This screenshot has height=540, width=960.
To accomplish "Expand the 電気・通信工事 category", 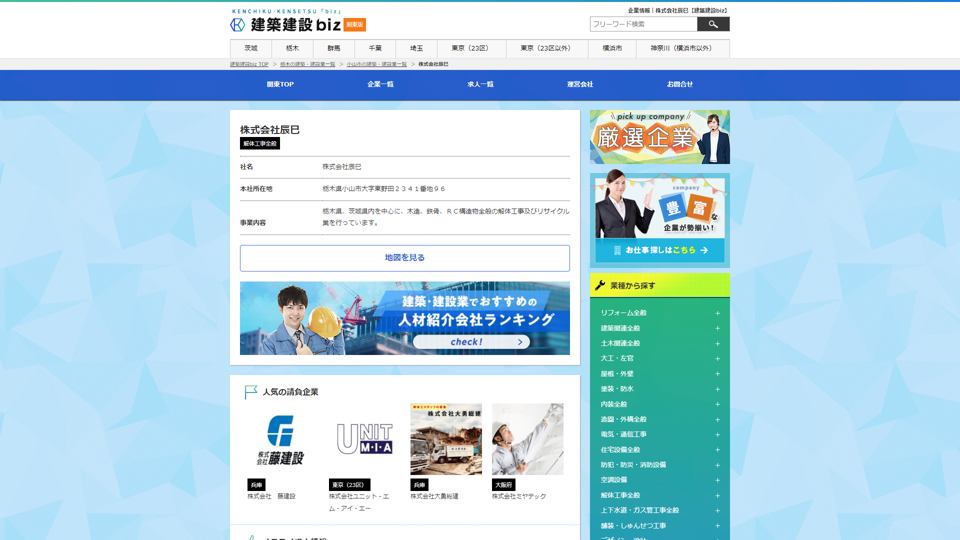I will tap(717, 434).
